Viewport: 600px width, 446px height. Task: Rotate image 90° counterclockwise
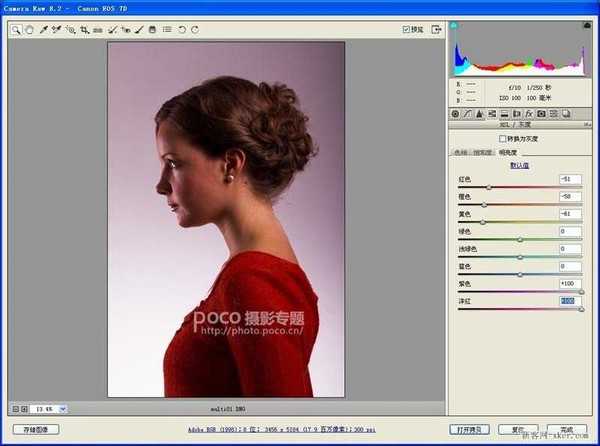[x=181, y=30]
